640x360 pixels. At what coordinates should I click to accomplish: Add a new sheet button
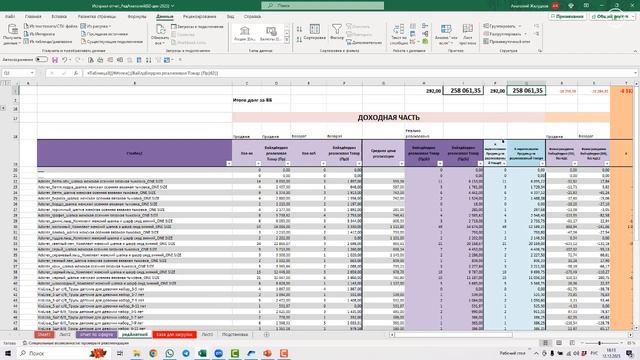tap(267, 334)
